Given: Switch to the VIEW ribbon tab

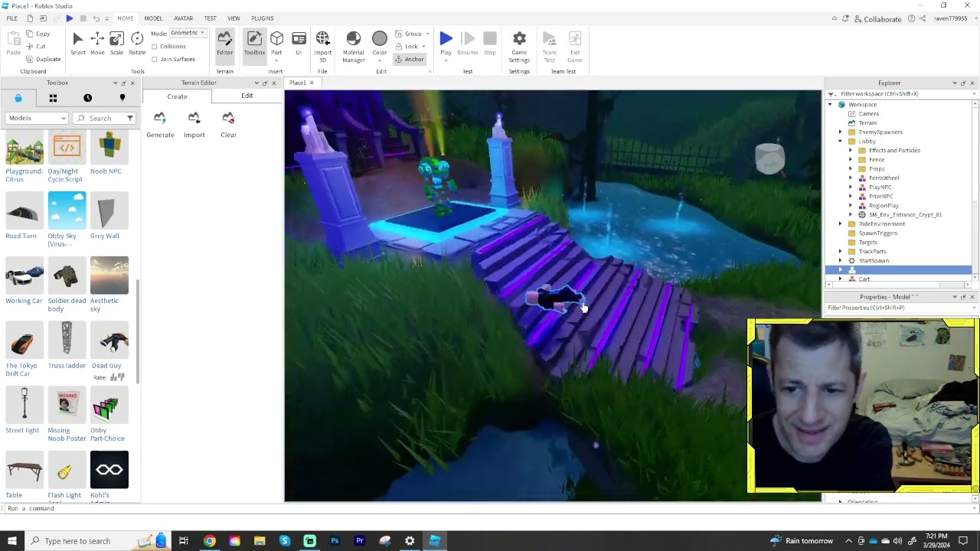Looking at the screenshot, I should point(234,18).
